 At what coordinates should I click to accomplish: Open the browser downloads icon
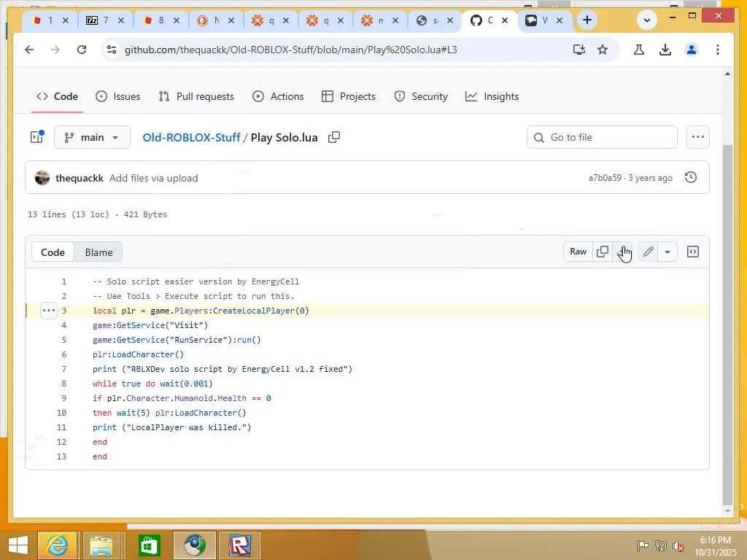[665, 50]
